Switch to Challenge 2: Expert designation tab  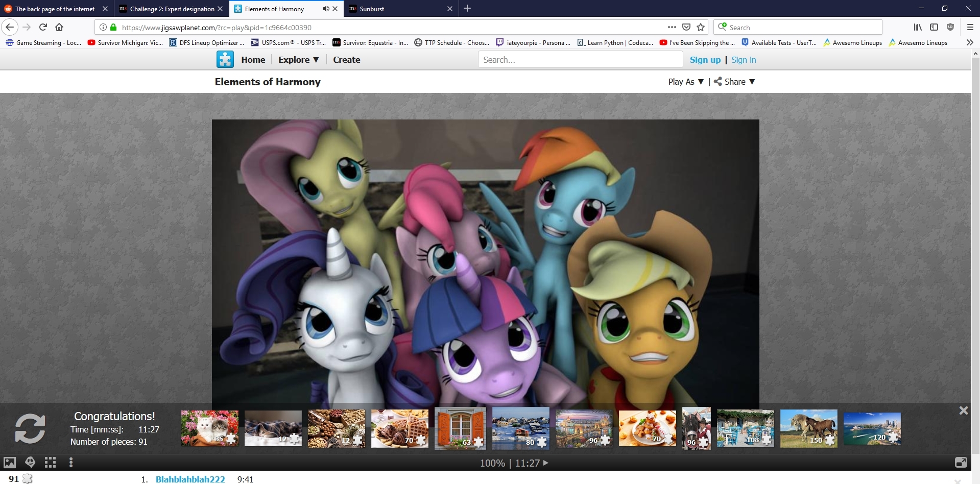point(171,9)
